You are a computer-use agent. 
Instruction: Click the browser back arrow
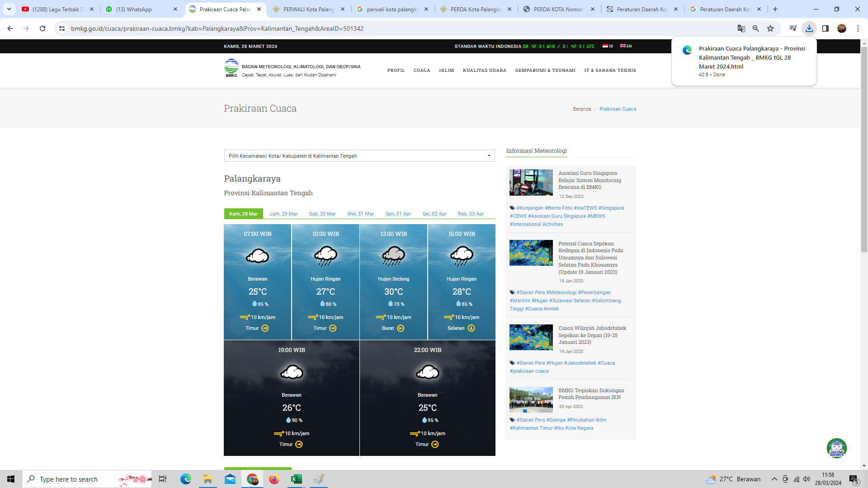(x=10, y=28)
